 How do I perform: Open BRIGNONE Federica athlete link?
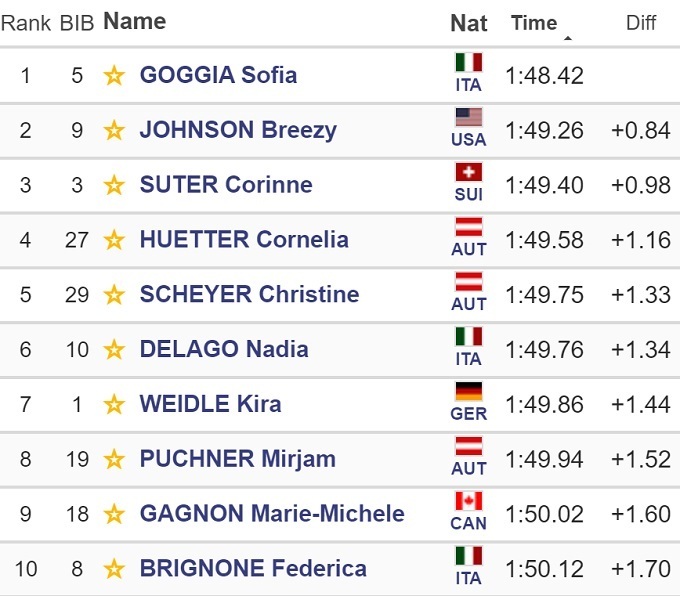pos(253,569)
